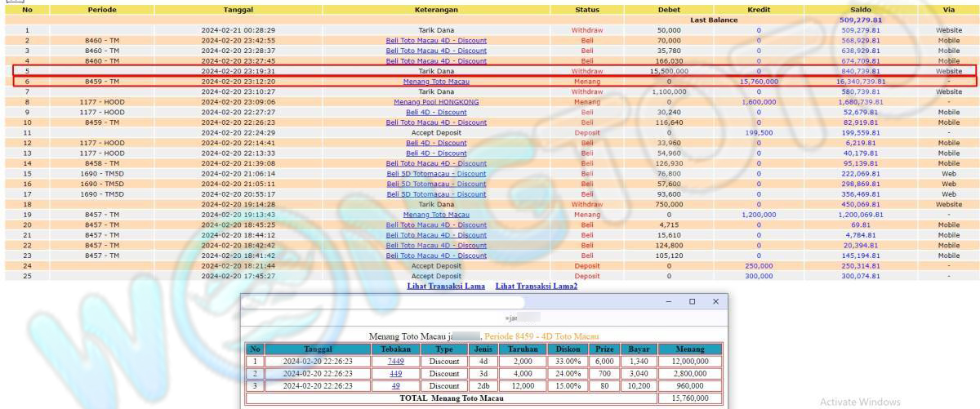Click Beli 4D - Discount link in row 9
The height and width of the screenshot is (409, 980).
tap(436, 113)
